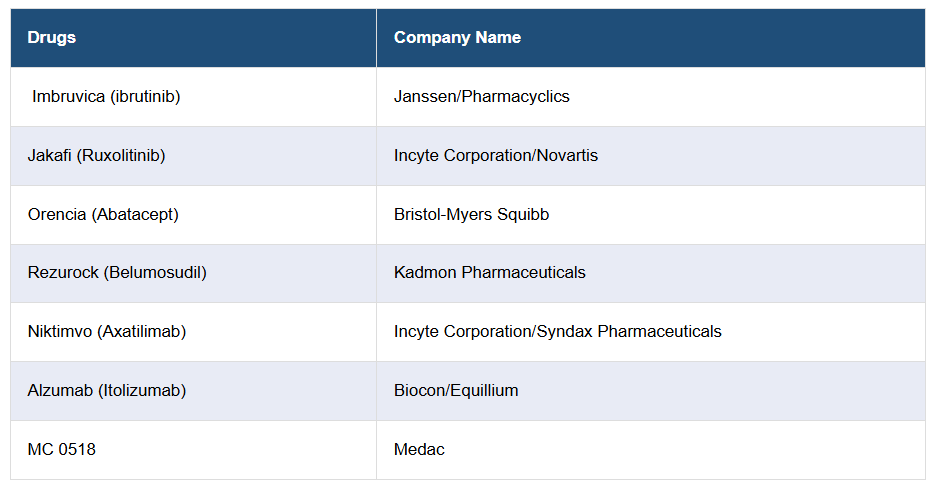Select the Alzumab (Itolizumab) cell
The height and width of the screenshot is (489, 935).
107,391
